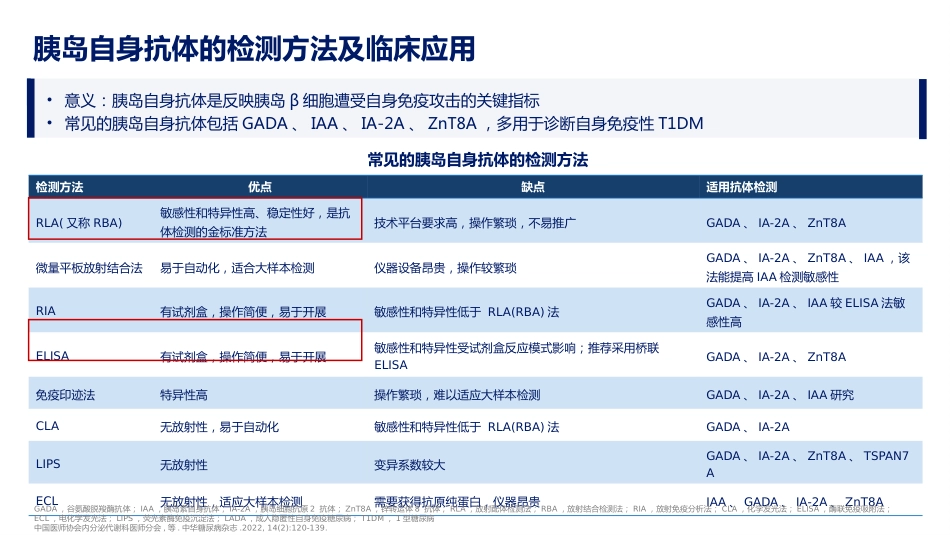The image size is (950, 535).
Task: Click the LIPS row's "无放射性" advantage cell
Action: pos(184,465)
